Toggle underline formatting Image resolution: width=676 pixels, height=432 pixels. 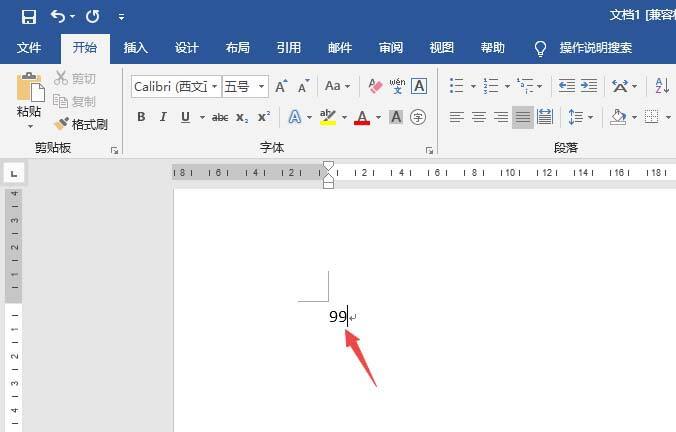pyautogui.click(x=185, y=117)
